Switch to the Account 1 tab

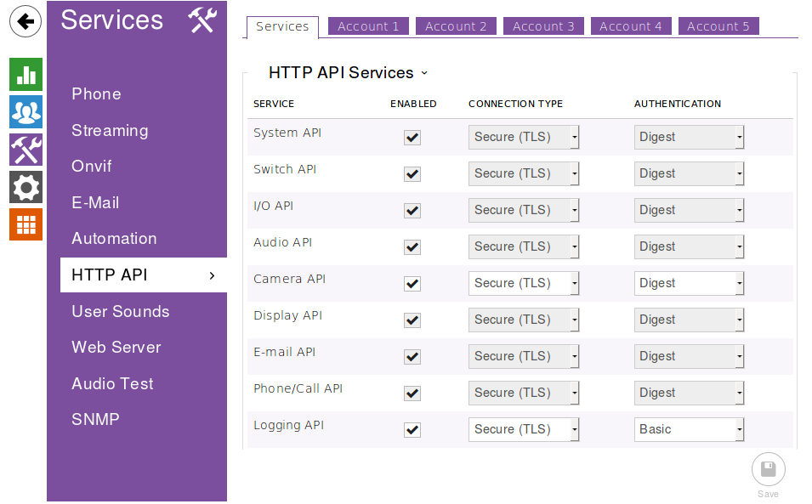[x=368, y=26]
